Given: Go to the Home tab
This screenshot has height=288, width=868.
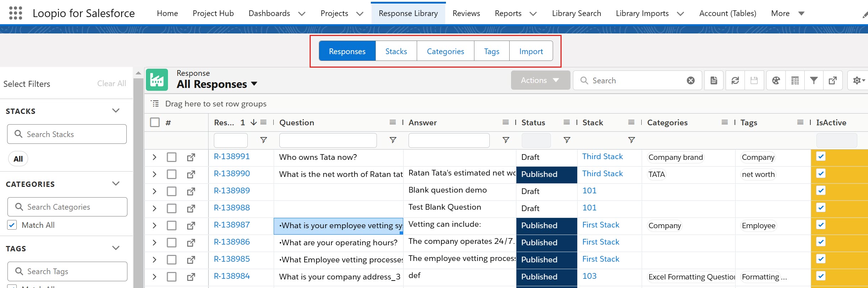Looking at the screenshot, I should tap(167, 14).
